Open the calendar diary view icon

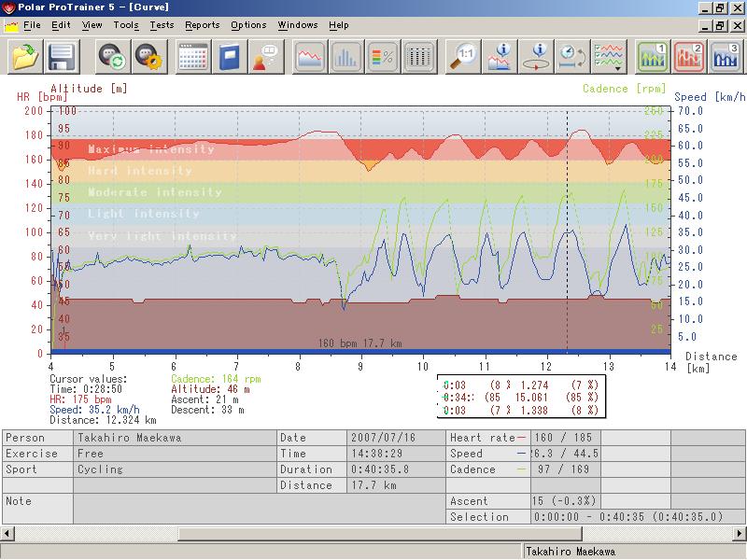[193, 57]
